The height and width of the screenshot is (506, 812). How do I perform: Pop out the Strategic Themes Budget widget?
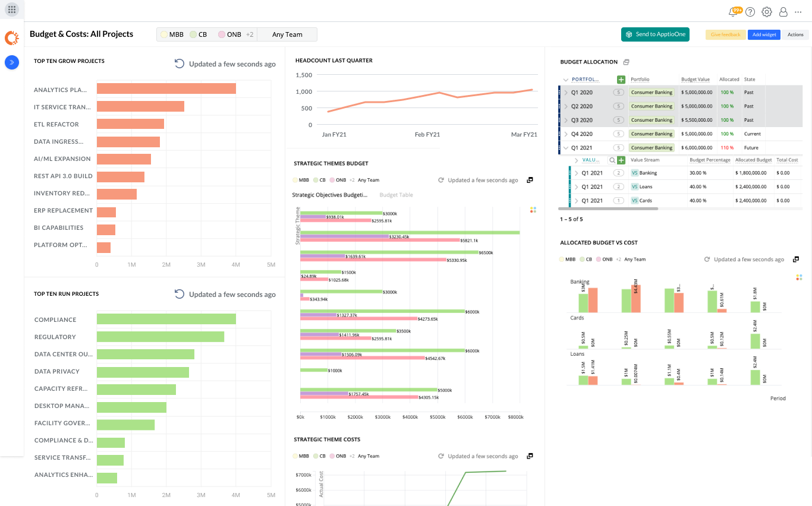[530, 180]
